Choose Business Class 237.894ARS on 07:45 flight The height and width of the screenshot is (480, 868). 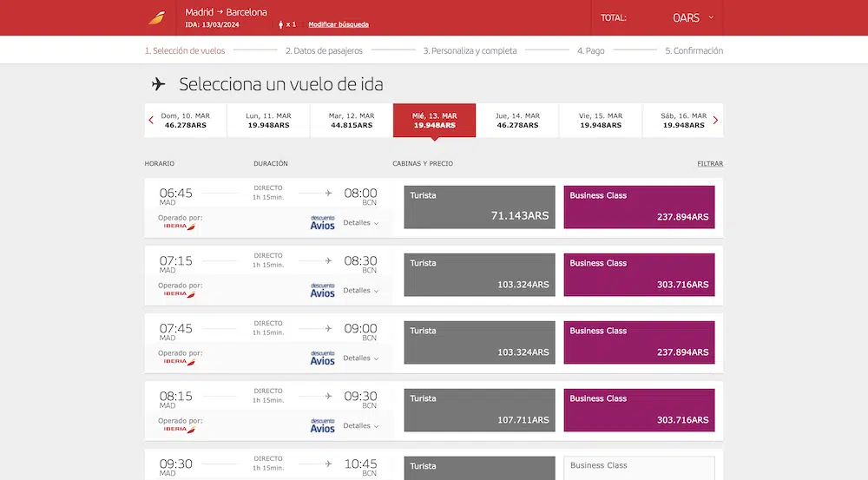[x=640, y=342]
